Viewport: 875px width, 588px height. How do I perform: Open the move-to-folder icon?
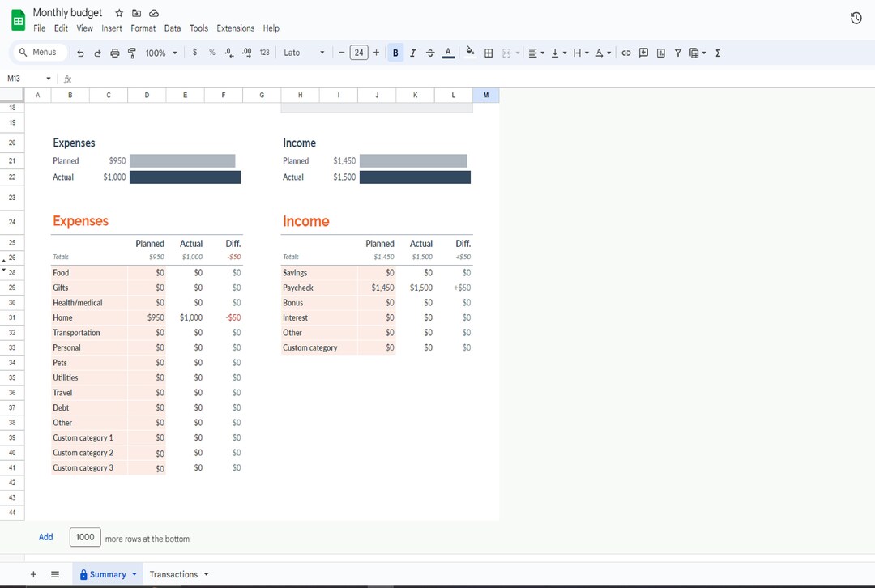pyautogui.click(x=136, y=13)
